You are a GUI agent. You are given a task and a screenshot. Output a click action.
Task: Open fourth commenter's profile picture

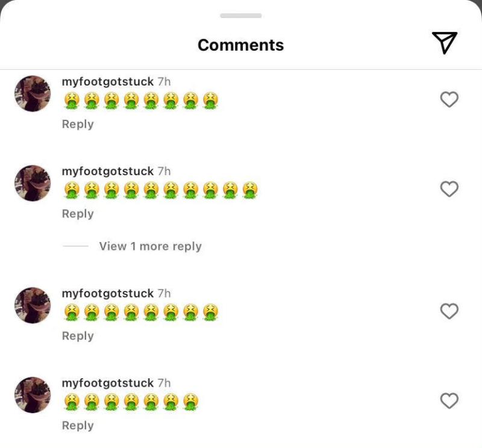point(33,395)
